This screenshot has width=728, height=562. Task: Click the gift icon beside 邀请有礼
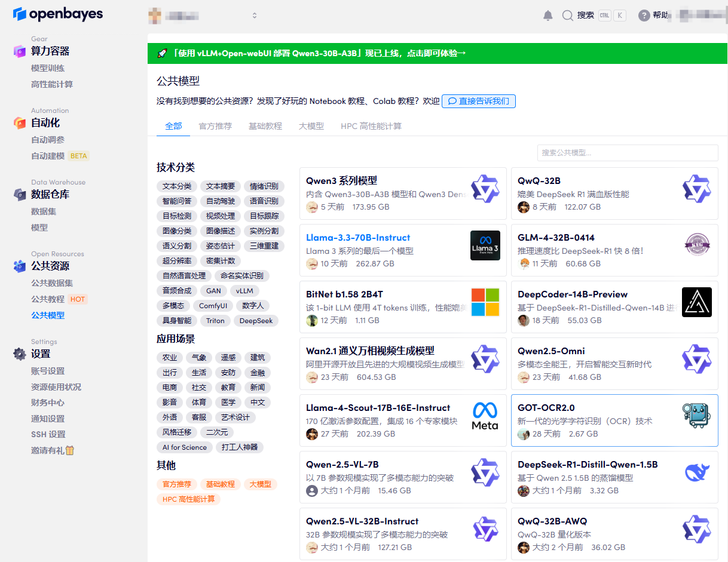[70, 450]
